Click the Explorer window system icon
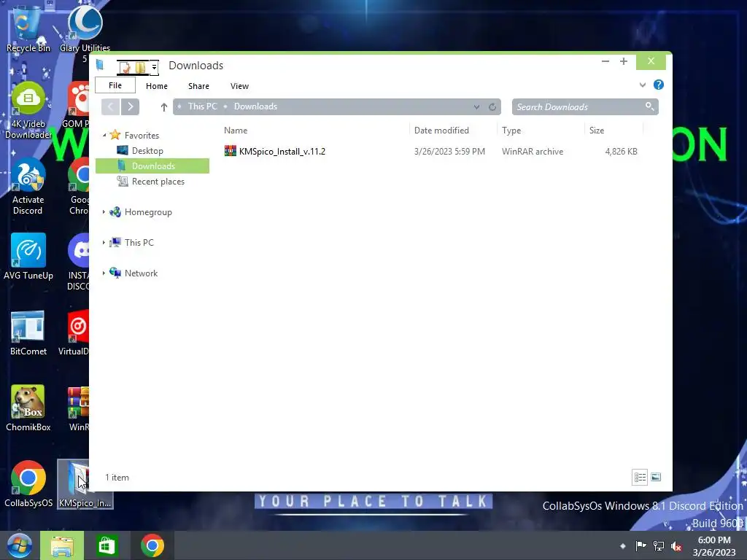 tap(100, 65)
